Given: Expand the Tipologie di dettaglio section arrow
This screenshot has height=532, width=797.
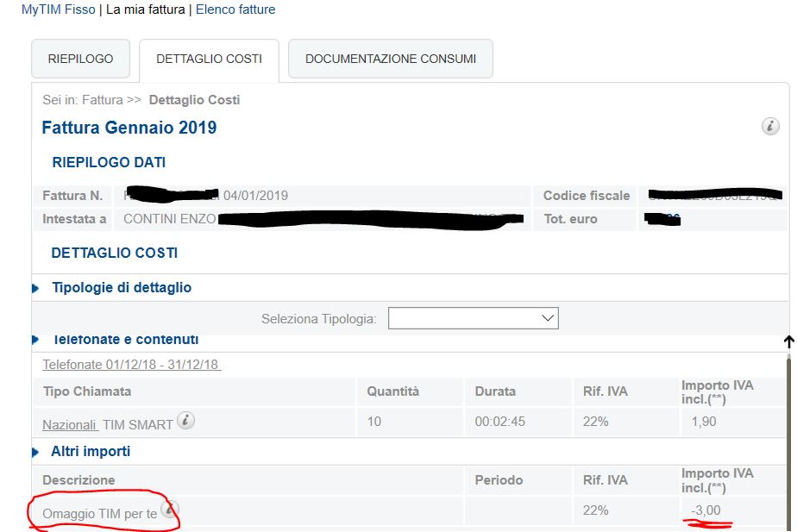Looking at the screenshot, I should pyautogui.click(x=35, y=288).
